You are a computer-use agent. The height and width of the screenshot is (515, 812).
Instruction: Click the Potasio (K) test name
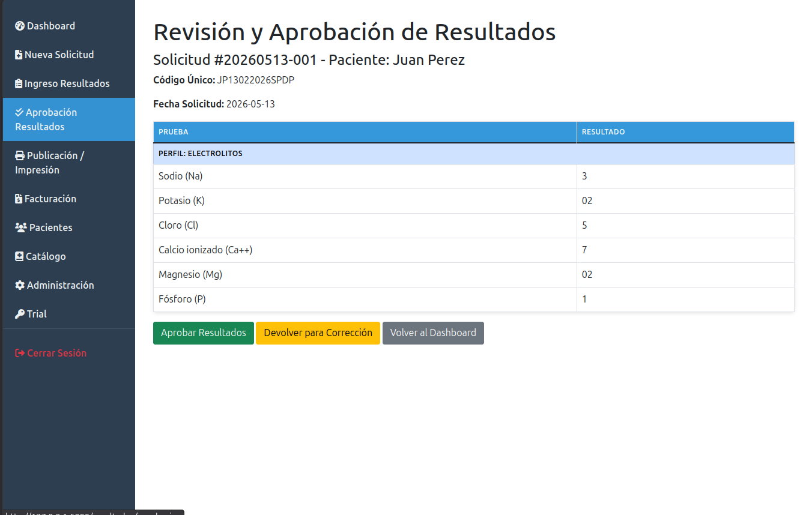pos(181,200)
